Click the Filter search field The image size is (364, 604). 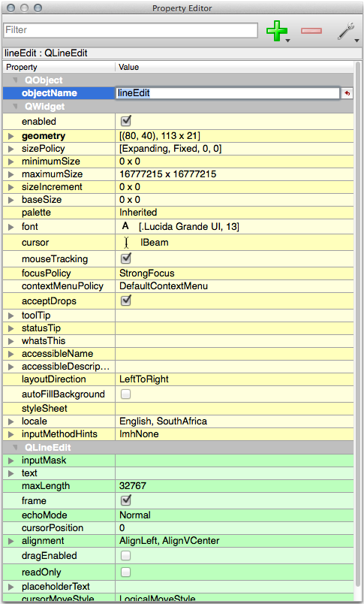point(131,30)
